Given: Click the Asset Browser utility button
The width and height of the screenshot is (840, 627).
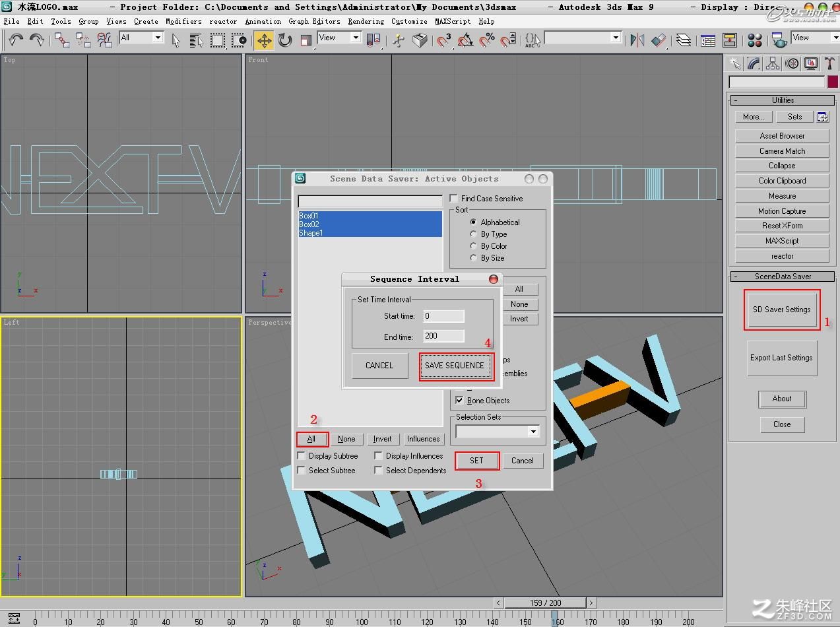Looking at the screenshot, I should click(x=782, y=136).
